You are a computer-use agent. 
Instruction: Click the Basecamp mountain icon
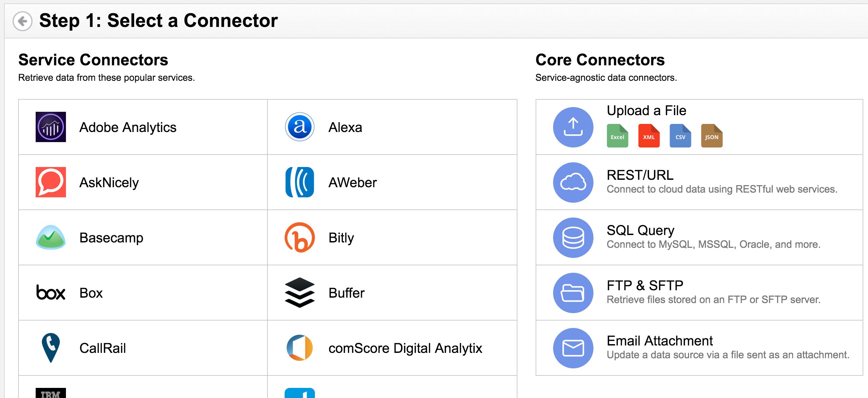[x=51, y=237]
